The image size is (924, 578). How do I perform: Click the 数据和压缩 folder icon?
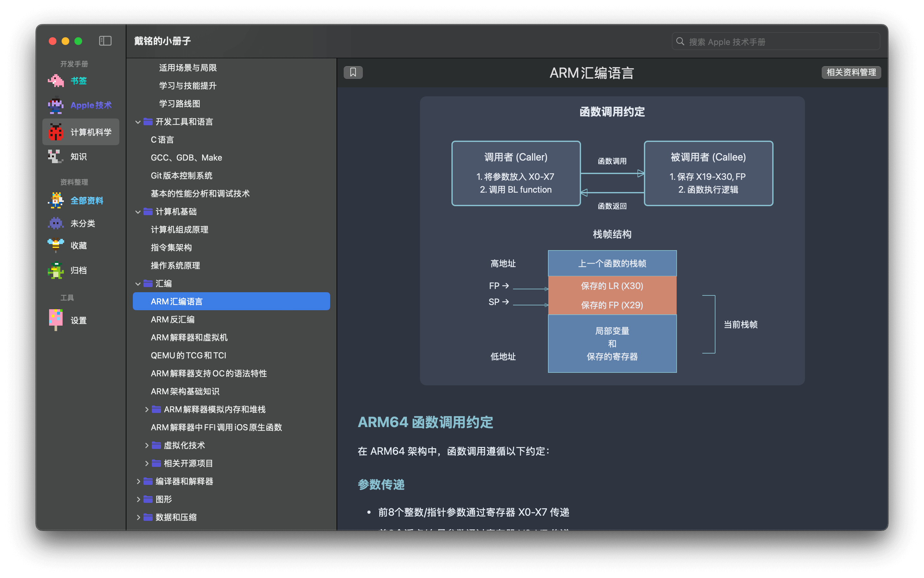pyautogui.click(x=148, y=517)
